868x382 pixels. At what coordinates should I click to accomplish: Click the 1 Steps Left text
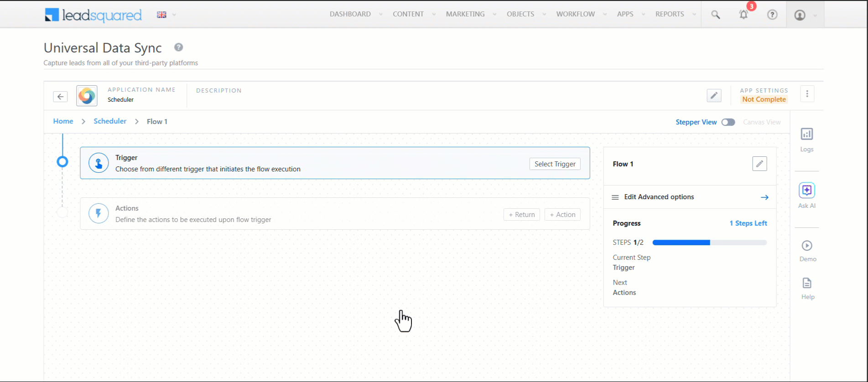pos(748,223)
